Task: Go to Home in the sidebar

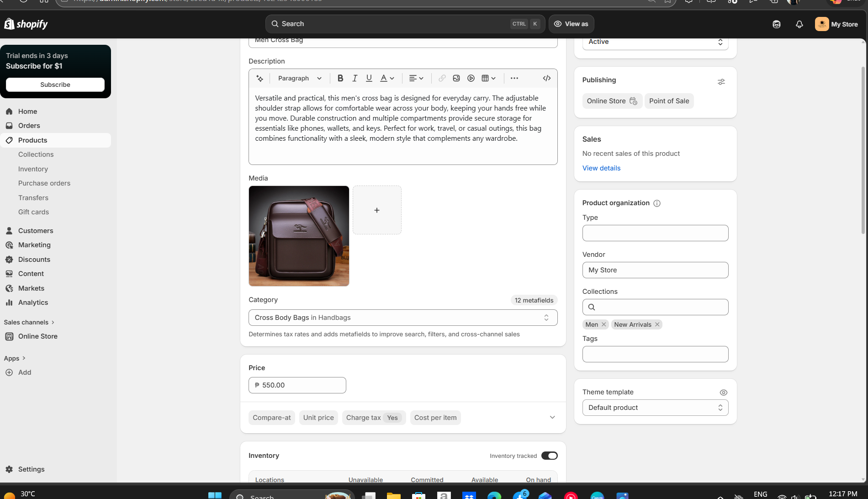Action: coord(56,111)
